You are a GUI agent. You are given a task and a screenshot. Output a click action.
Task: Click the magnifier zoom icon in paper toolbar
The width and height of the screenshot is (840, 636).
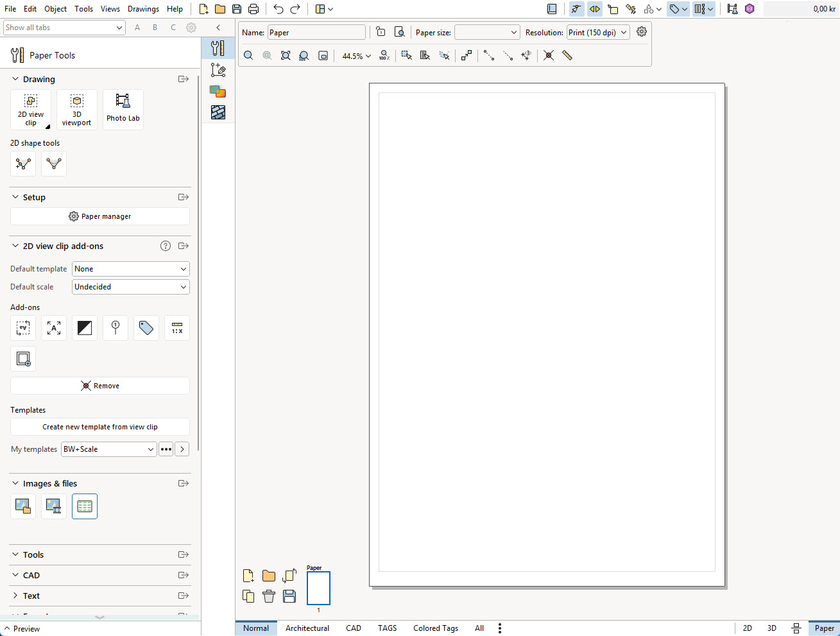pos(248,56)
